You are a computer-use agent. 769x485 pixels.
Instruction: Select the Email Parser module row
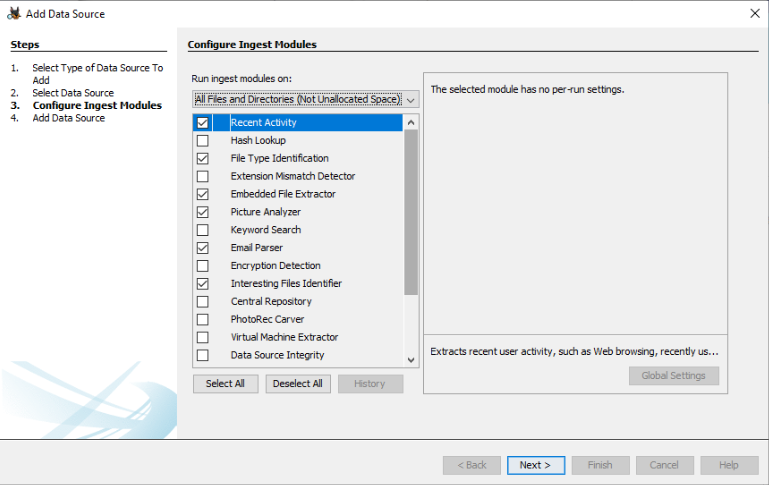tap(257, 248)
